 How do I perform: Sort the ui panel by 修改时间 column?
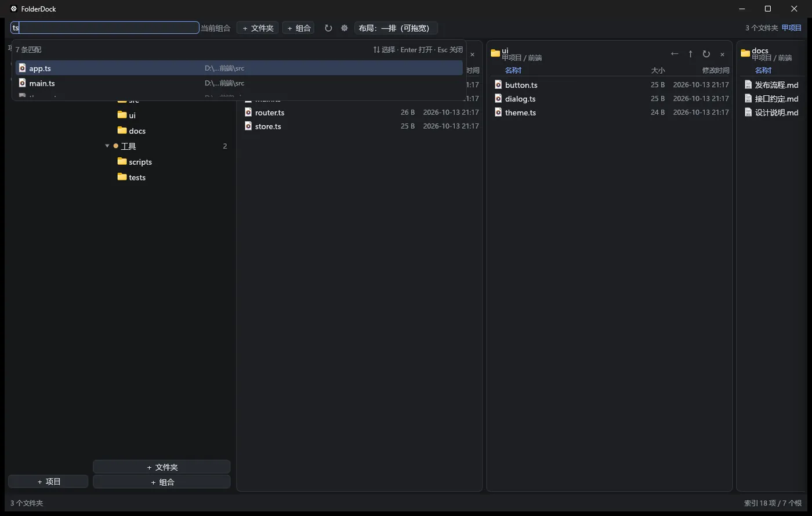pos(716,70)
